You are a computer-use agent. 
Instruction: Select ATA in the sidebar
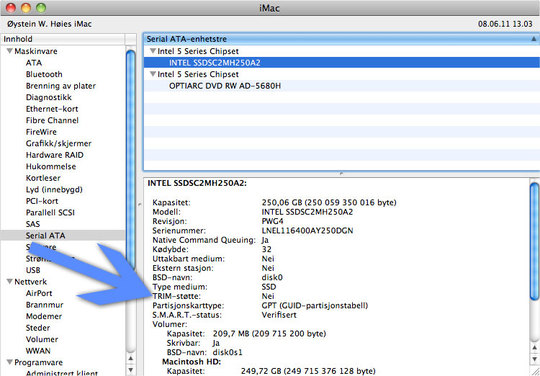[34, 63]
